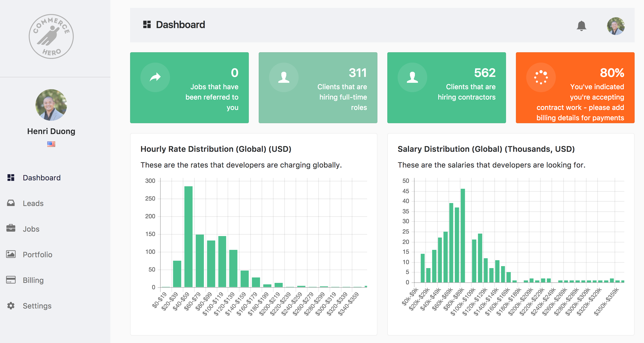Screen dimensions: 644x343
Task: Open the card for clients hiring full-time roles
Action: [318, 87]
